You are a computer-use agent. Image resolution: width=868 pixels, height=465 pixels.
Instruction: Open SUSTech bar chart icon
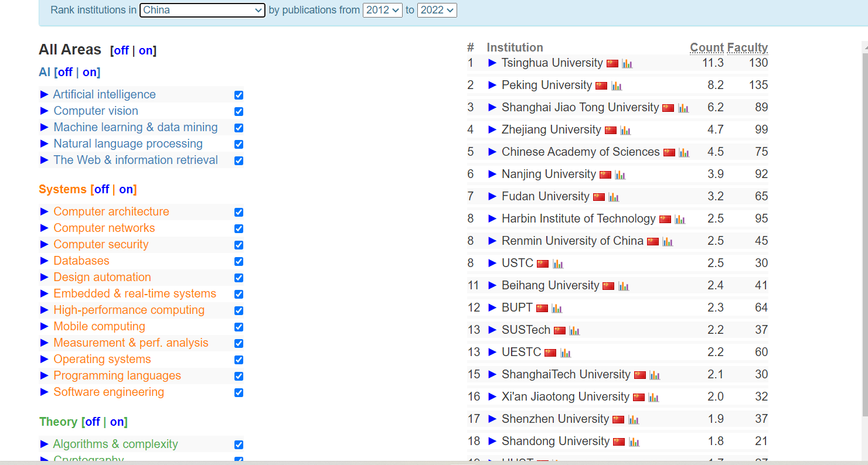click(x=574, y=331)
